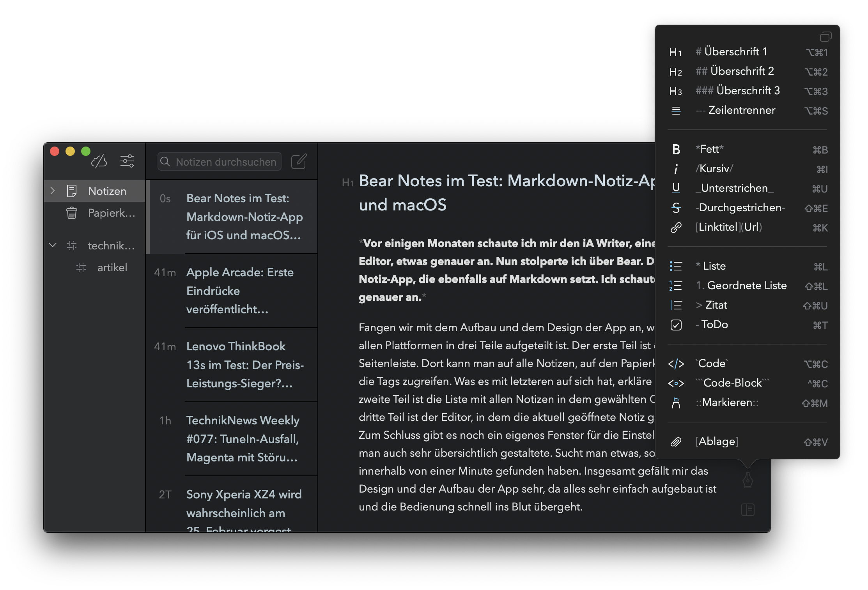Screen dimensions: 868x590
Task: Insert a * Liste bullet list
Action: tap(748, 266)
